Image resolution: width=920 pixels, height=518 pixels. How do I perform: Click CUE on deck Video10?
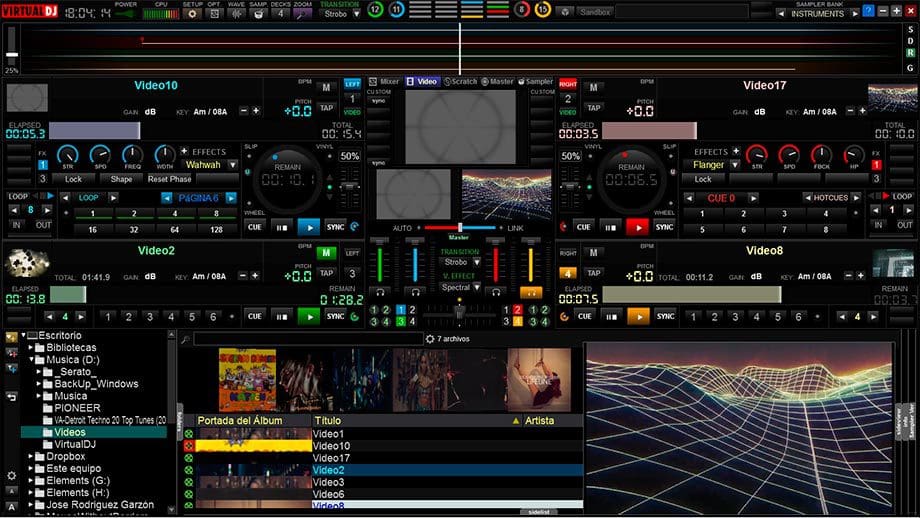tap(255, 227)
